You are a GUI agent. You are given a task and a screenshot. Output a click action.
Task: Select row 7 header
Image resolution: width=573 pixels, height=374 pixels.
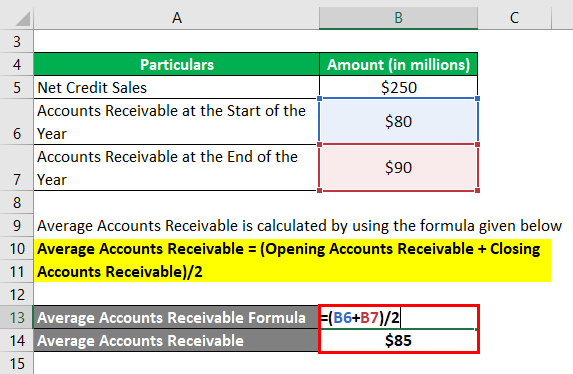tap(16, 168)
